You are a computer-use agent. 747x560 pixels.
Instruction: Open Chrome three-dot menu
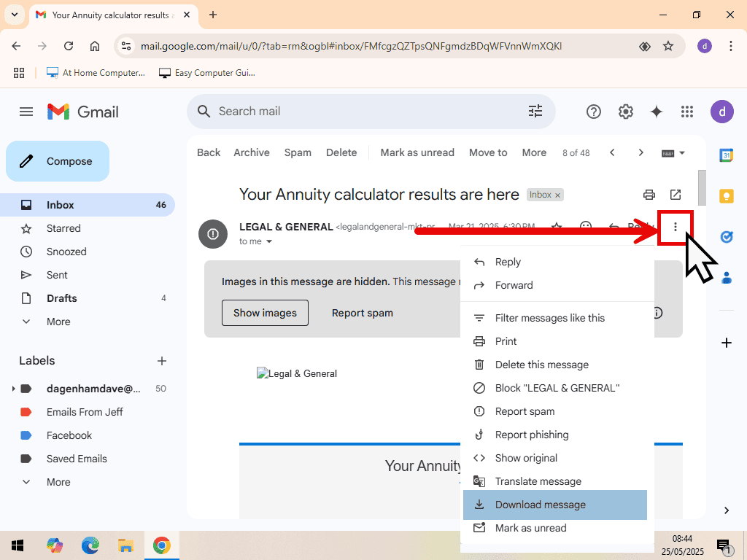730,46
